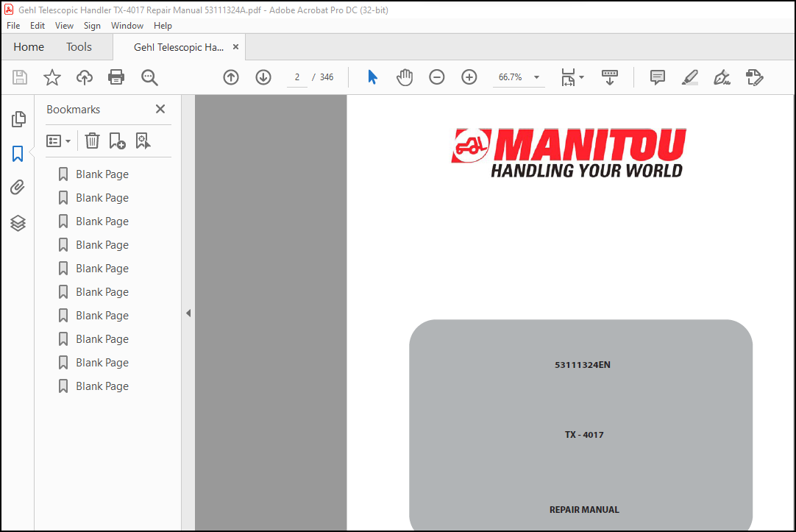796x532 pixels.
Task: Delete selected bookmark trash icon
Action: click(92, 141)
